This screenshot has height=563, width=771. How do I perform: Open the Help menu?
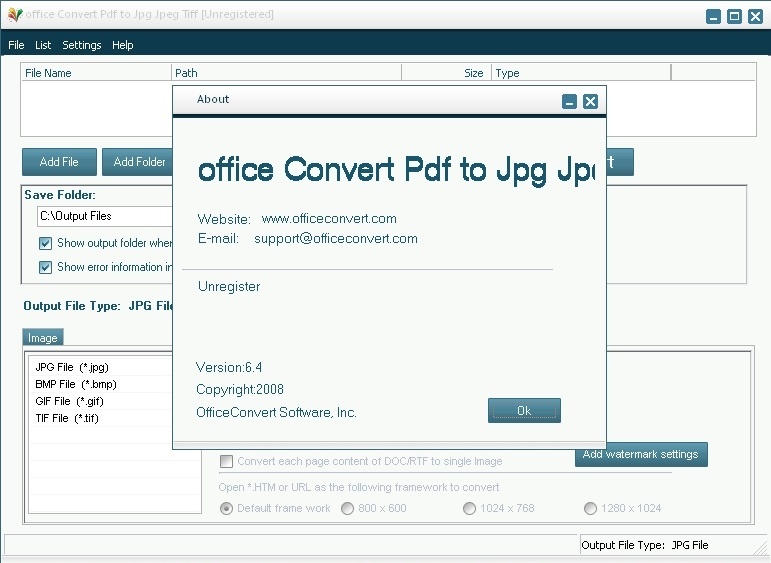pyautogui.click(x=122, y=45)
